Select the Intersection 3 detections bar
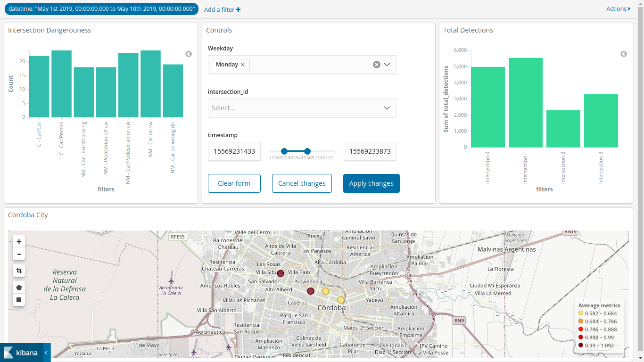 [601, 121]
